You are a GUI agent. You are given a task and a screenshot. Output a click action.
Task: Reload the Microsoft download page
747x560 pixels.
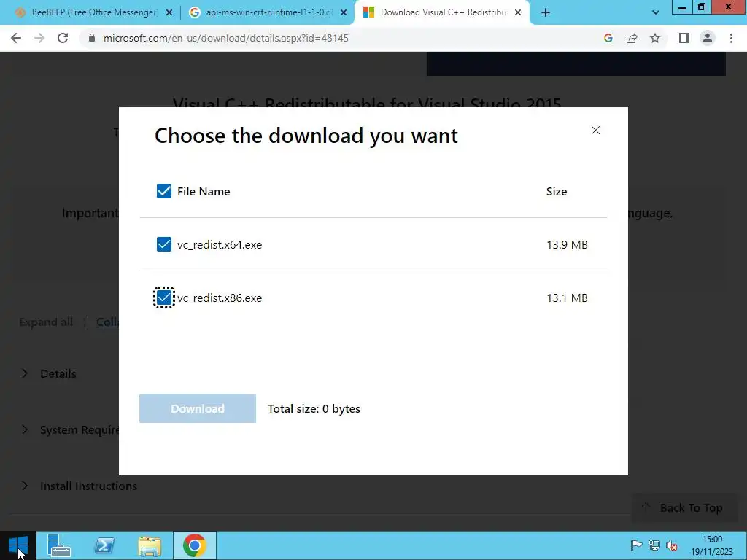(63, 38)
